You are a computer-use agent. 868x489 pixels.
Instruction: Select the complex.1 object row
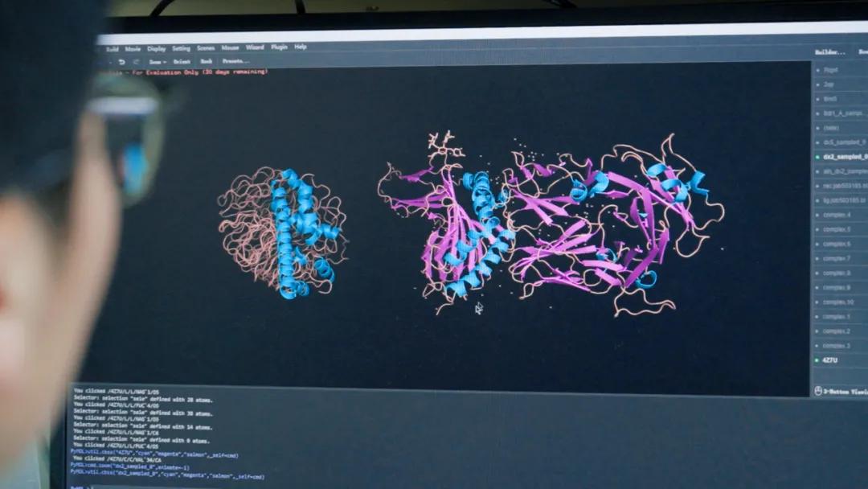click(841, 317)
